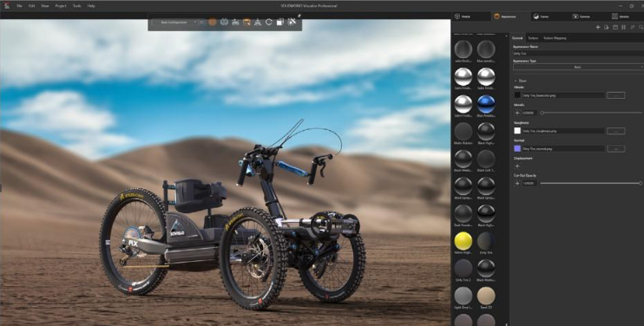The height and width of the screenshot is (326, 644).
Task: Open the View menu
Action: pyautogui.click(x=45, y=6)
